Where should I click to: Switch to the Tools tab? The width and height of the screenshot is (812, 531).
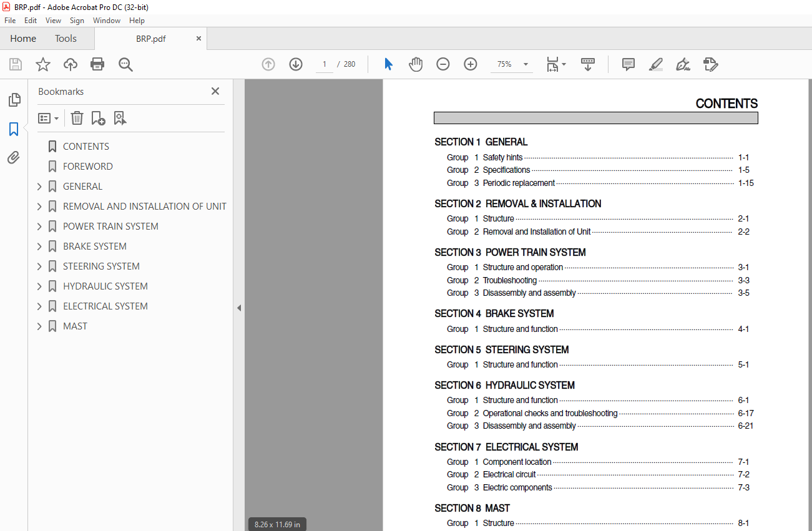(66, 39)
